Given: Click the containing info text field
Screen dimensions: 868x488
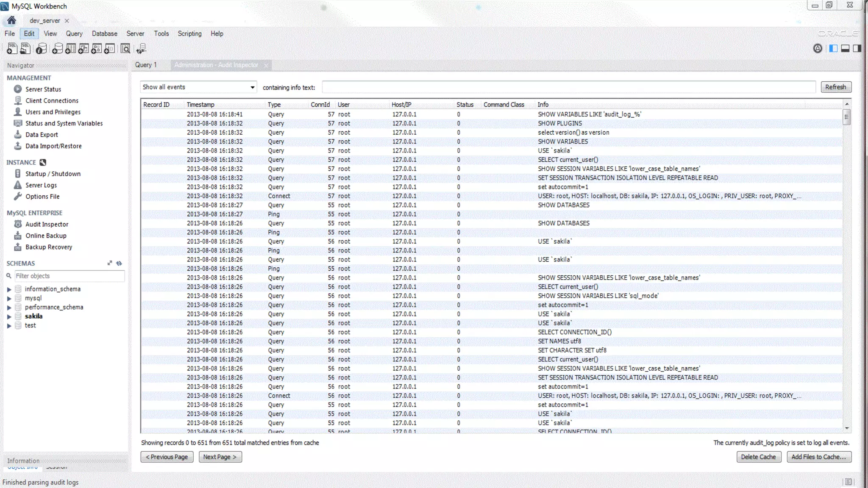Looking at the screenshot, I should coord(568,87).
